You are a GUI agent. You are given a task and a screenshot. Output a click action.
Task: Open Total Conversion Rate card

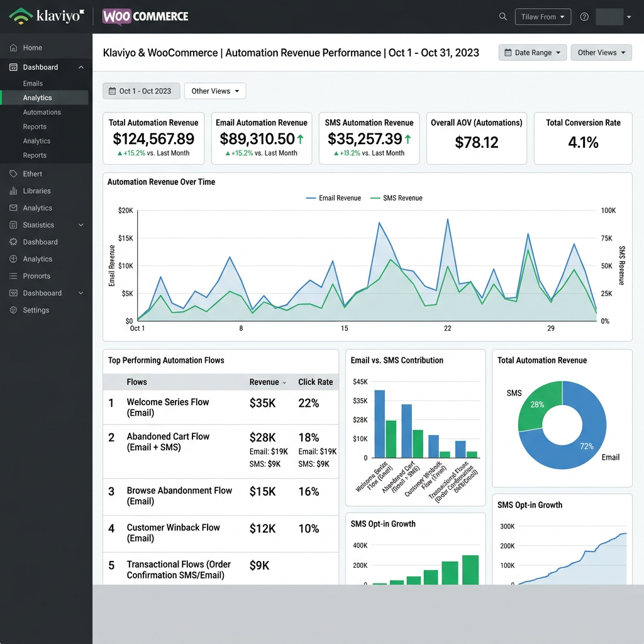tap(583, 138)
